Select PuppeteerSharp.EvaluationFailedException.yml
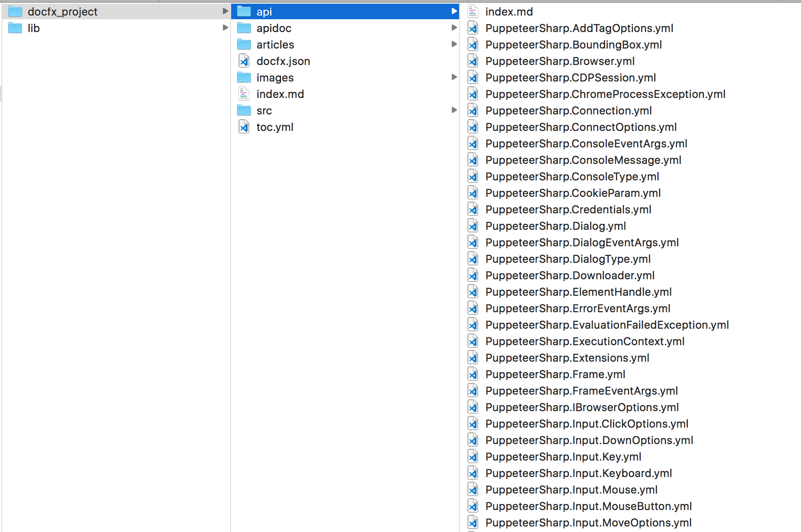This screenshot has width=801, height=532. [x=607, y=325]
